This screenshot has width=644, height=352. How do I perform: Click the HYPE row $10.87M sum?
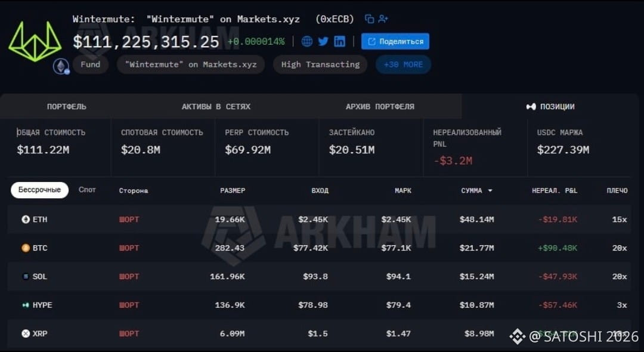476,305
